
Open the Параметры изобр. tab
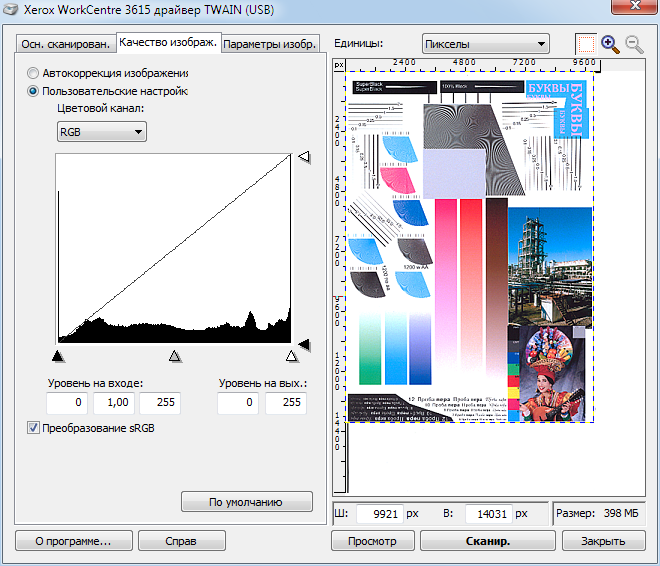click(270, 44)
